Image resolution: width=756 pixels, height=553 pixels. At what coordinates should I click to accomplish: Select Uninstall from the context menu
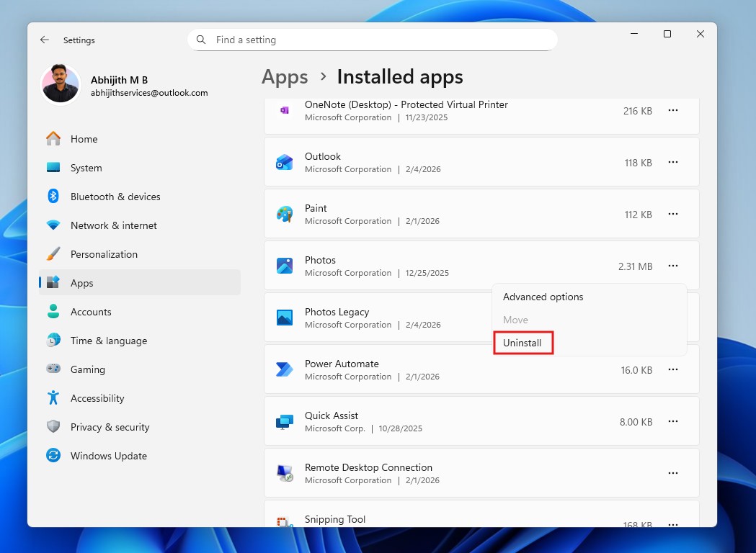[x=522, y=343]
